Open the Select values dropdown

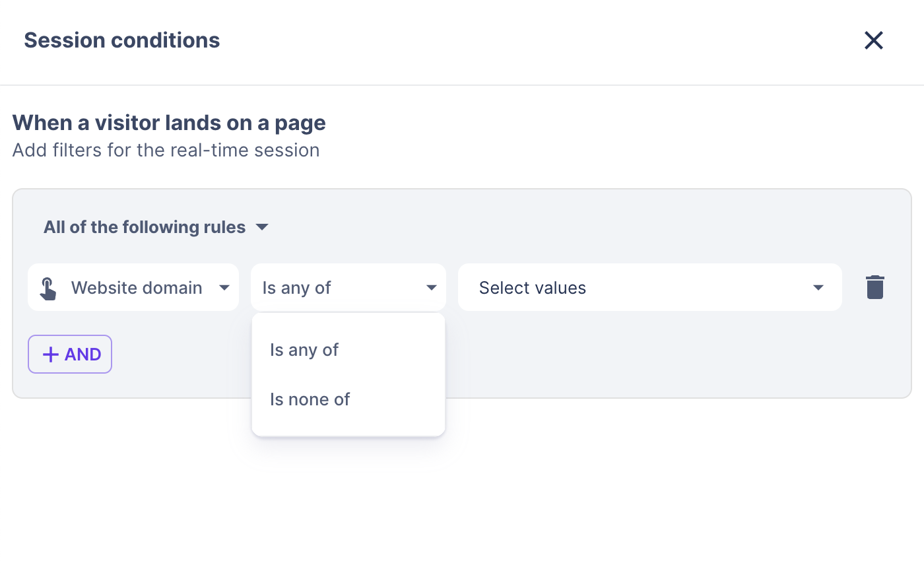click(x=649, y=288)
